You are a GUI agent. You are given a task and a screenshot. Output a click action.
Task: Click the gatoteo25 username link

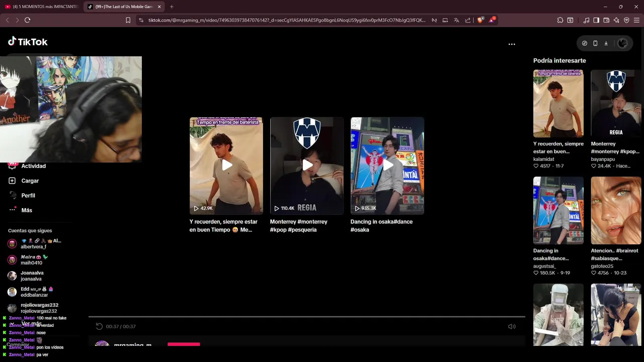[602, 266]
